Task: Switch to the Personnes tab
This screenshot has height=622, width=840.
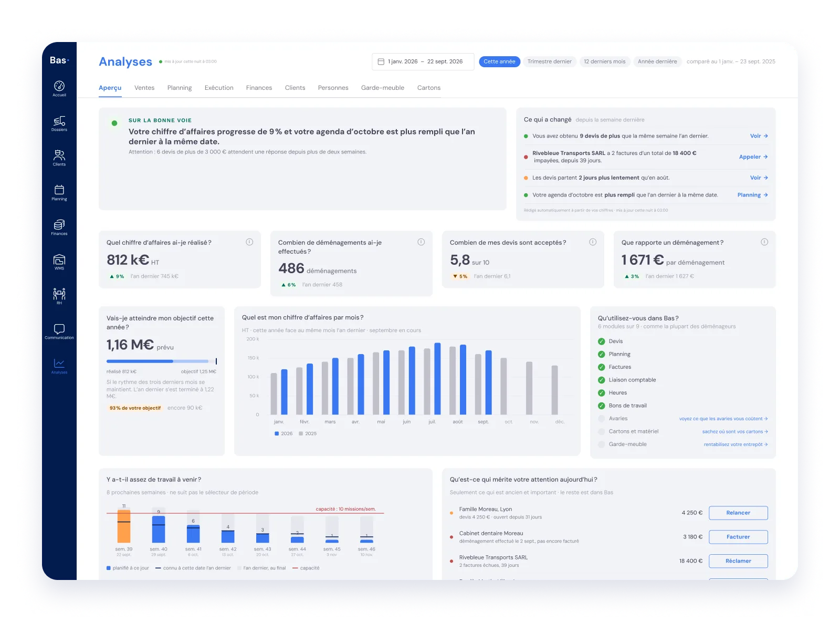Action: coord(333,88)
